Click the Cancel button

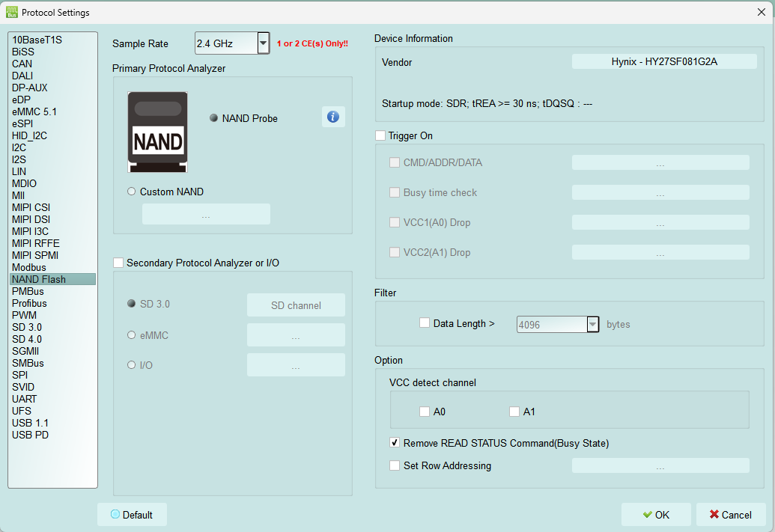click(x=731, y=515)
